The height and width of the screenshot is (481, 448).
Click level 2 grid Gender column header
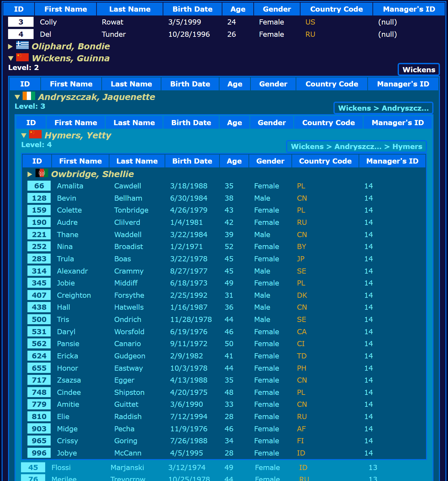[273, 84]
